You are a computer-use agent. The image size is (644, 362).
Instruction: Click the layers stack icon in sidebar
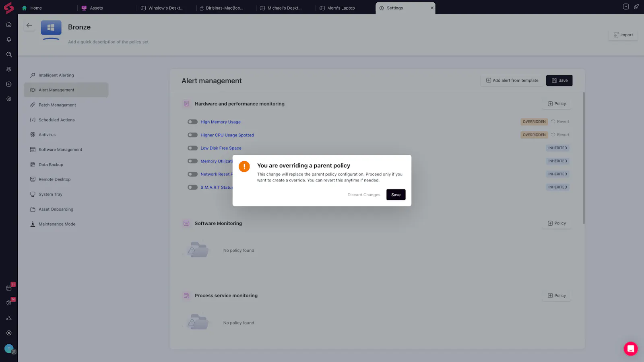tap(9, 69)
